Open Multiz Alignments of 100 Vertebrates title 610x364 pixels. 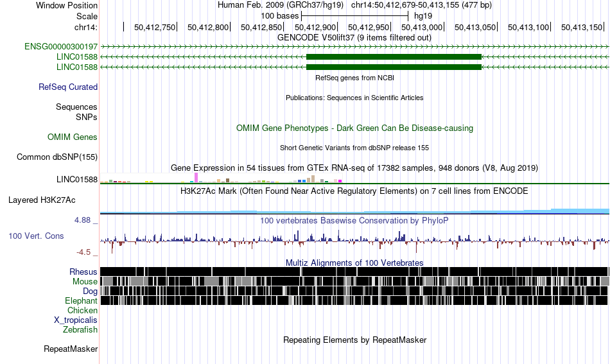354,263
